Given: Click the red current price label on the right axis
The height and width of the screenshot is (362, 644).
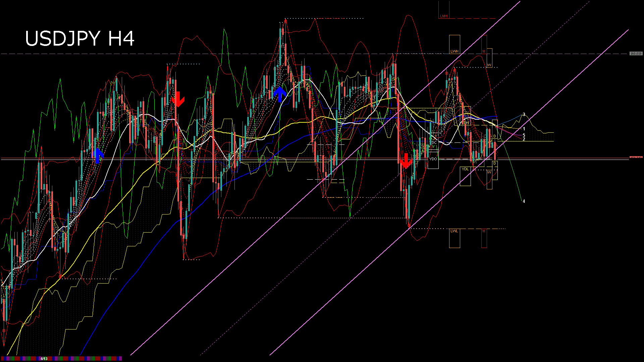Looking at the screenshot, I should coord(636,158).
